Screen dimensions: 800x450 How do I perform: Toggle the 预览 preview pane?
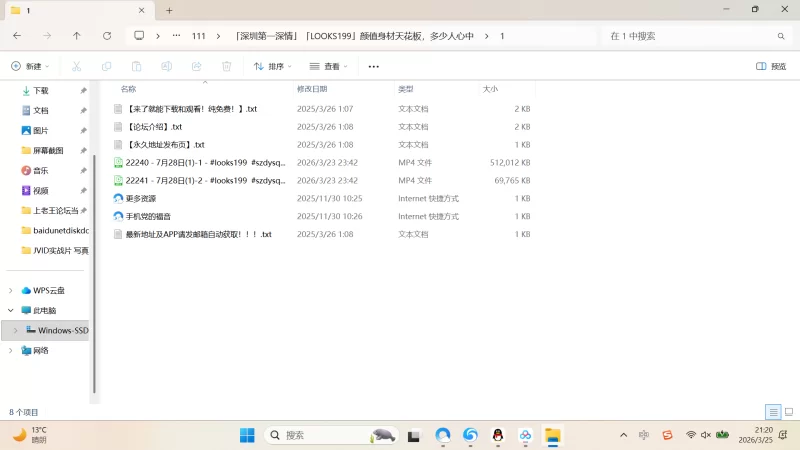(770, 66)
